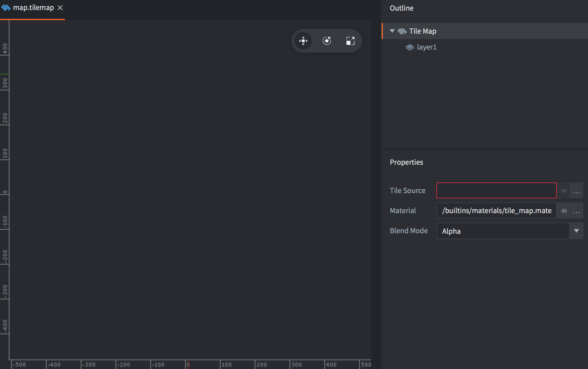The height and width of the screenshot is (369, 588).
Task: Select Tile Map in the Outline
Action: click(423, 31)
